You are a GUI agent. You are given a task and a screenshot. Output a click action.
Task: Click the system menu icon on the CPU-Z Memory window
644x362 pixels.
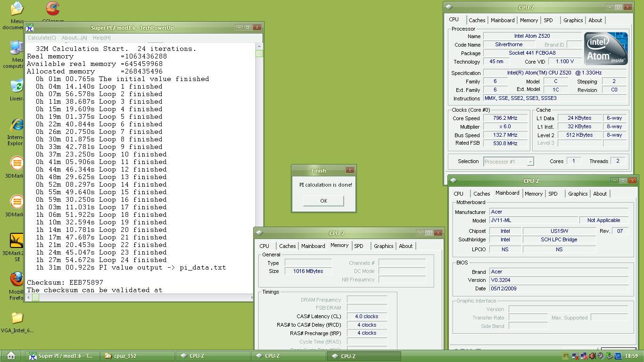pos(259,233)
